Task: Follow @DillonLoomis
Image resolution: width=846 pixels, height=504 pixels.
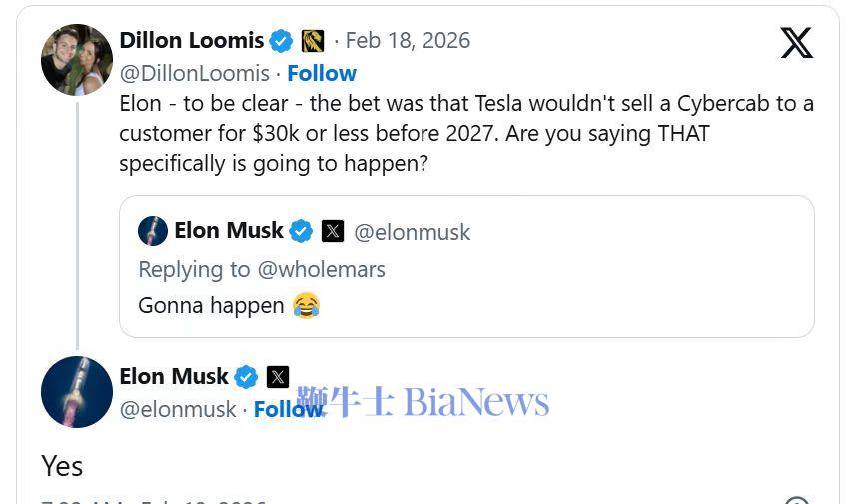Action: tap(322, 73)
